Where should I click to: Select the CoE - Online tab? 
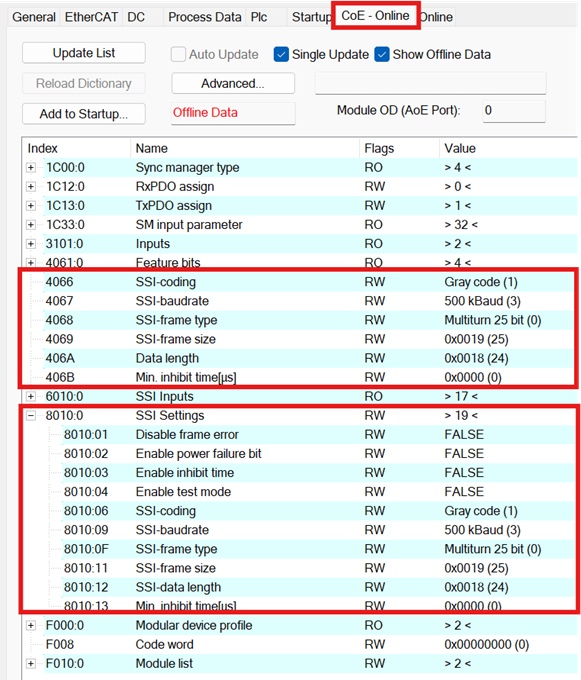(375, 16)
